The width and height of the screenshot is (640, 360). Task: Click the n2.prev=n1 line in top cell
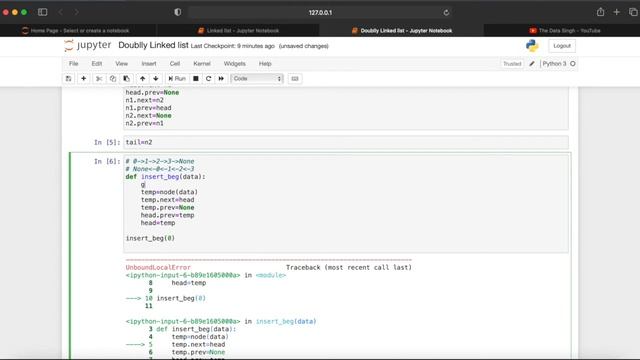click(x=144, y=123)
